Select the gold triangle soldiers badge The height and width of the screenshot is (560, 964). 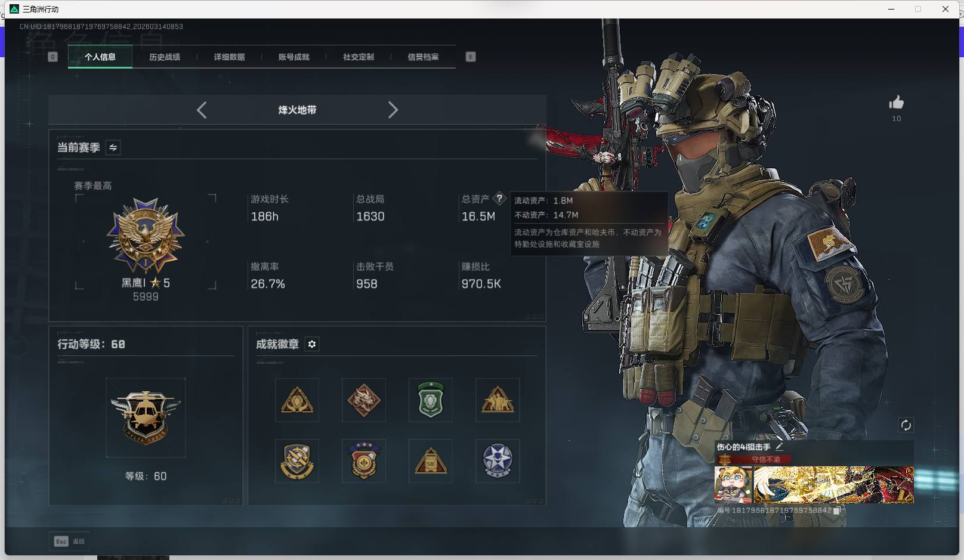coord(498,400)
